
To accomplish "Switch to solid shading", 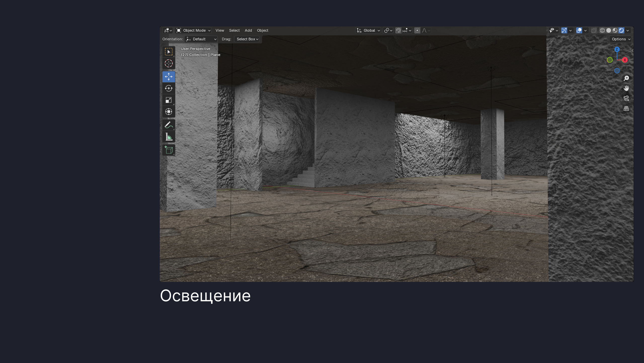I will click(609, 30).
